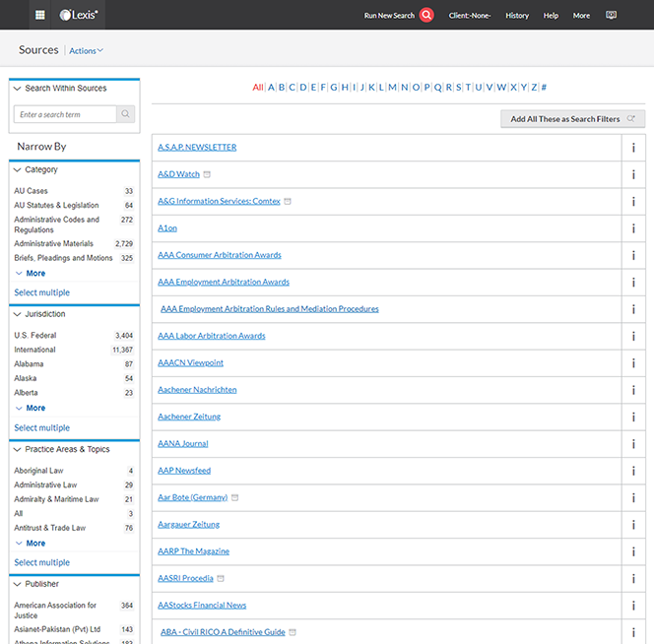Open info icon for AAA Labor Arbitration Awards
The width and height of the screenshot is (654, 644).
[633, 336]
